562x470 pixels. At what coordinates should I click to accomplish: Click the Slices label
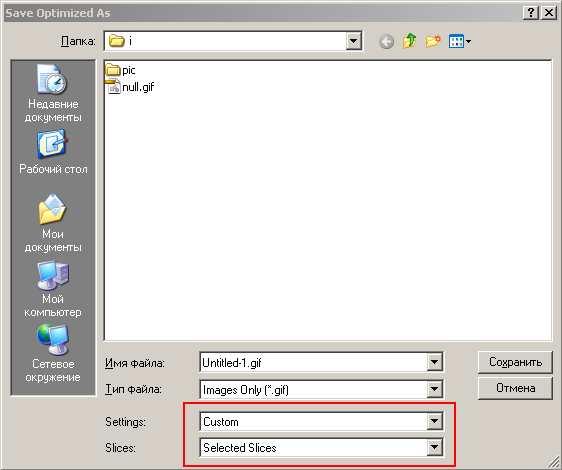click(120, 448)
